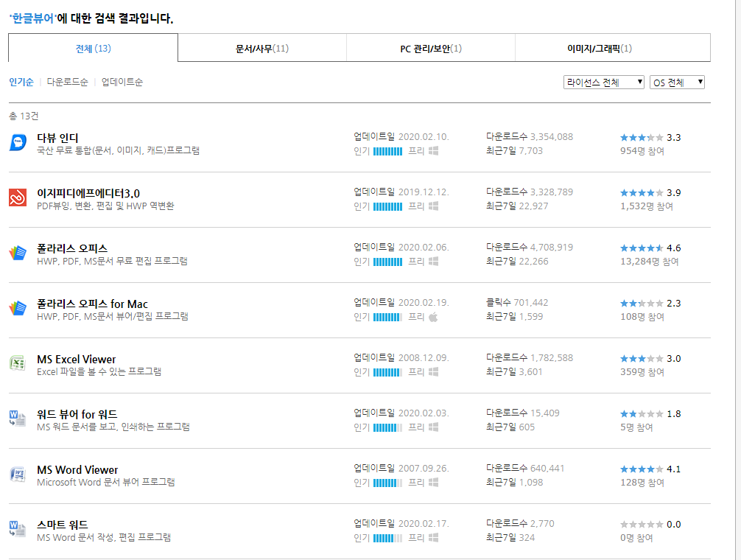The image size is (741, 560).
Task: Open the 다뷰 인디 title link
Action: [x=57, y=138]
